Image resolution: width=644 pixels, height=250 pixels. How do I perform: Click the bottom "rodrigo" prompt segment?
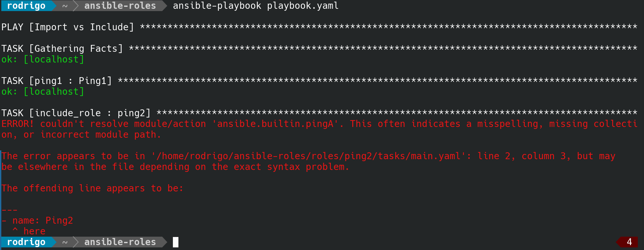[x=26, y=242]
